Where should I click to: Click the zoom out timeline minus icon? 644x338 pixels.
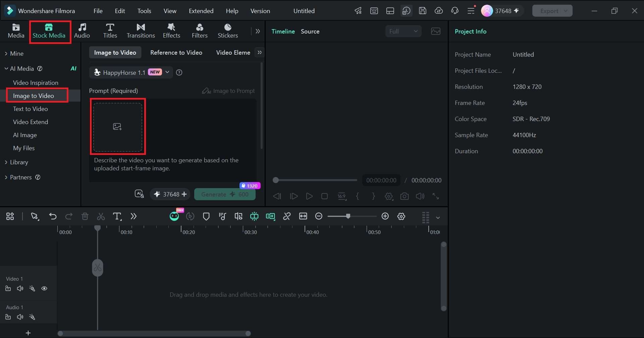[x=319, y=216]
